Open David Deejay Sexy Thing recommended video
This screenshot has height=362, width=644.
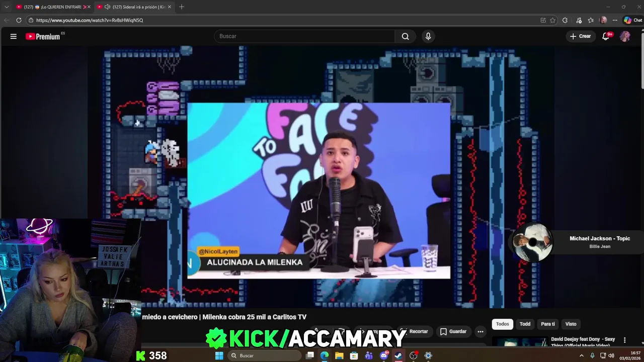tap(583, 341)
